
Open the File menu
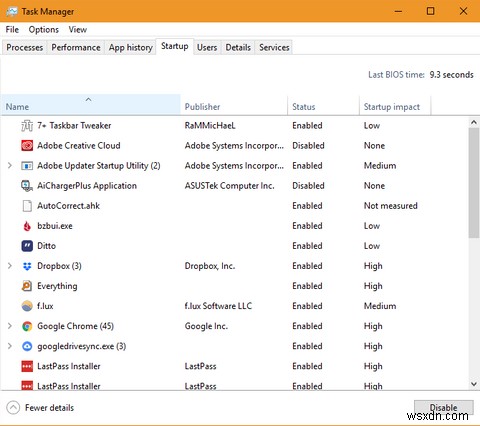12,30
